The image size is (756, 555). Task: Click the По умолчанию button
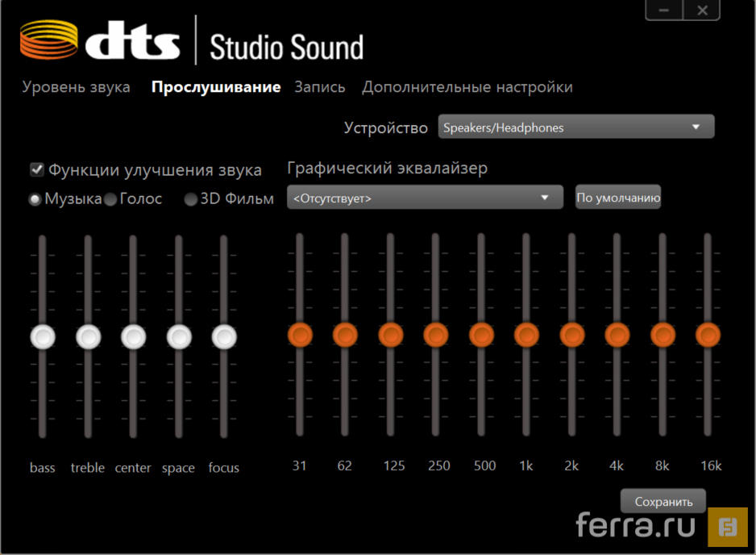pyautogui.click(x=618, y=198)
